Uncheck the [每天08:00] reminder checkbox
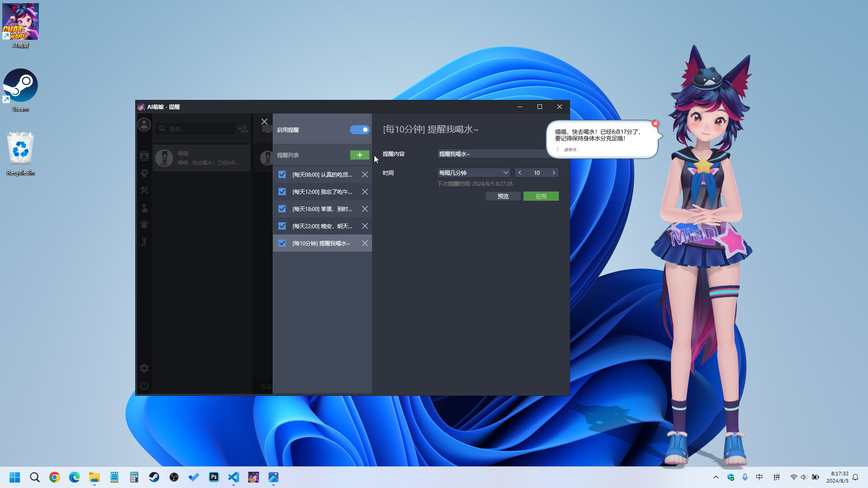 (x=282, y=174)
